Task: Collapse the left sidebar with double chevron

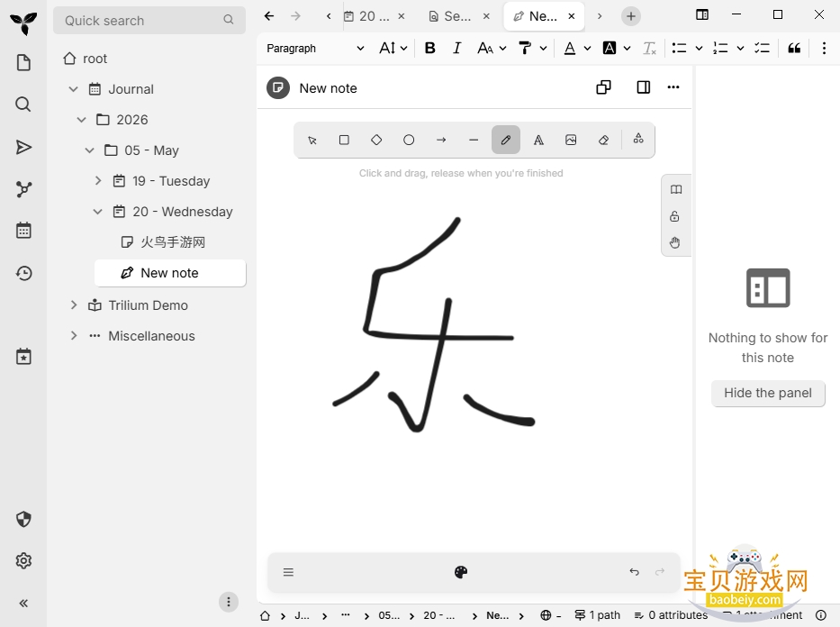Action: 23,604
